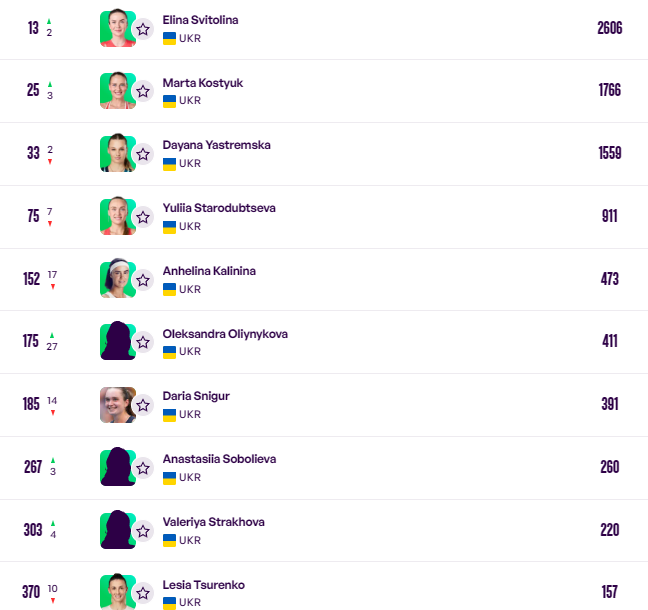Screen dimensions: 648x610
Task: Go to Dayana Yastremska's player page
Action: click(216, 145)
